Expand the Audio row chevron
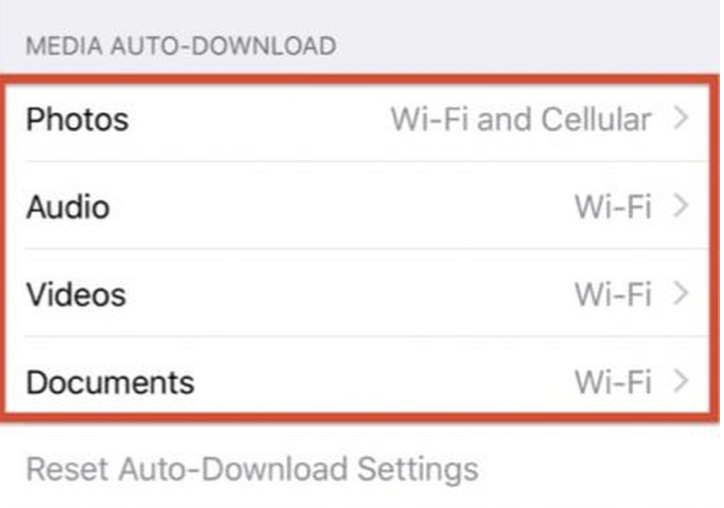The width and height of the screenshot is (724, 508). [x=681, y=208]
